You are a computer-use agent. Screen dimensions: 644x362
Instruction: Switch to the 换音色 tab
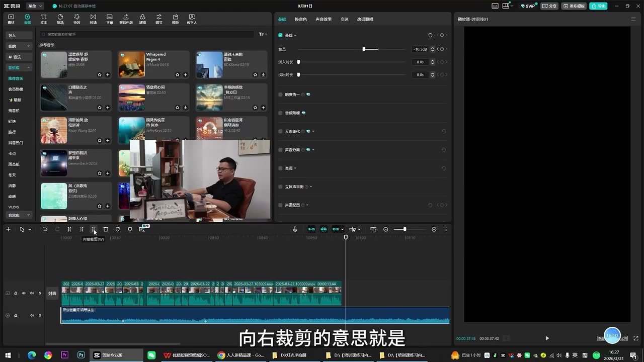(x=300, y=19)
